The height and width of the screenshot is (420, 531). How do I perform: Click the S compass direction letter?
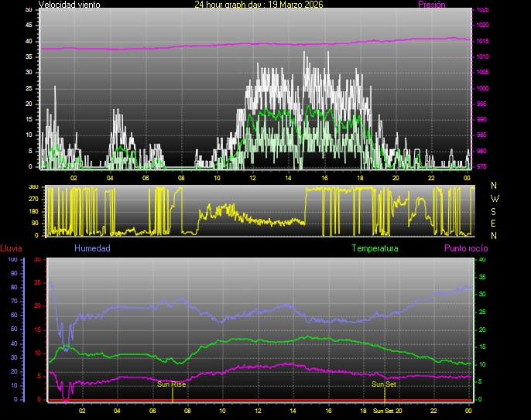tap(495, 210)
